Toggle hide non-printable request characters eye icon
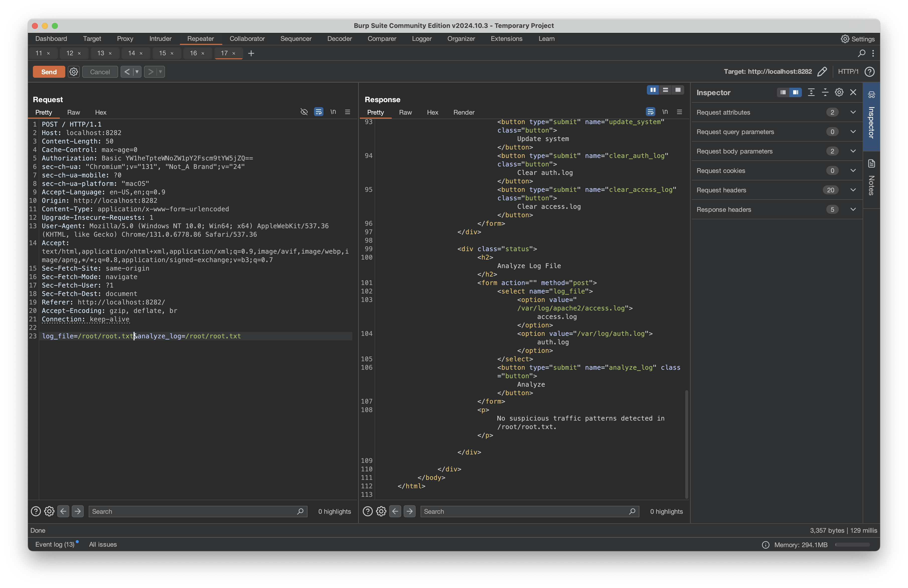 coord(304,112)
